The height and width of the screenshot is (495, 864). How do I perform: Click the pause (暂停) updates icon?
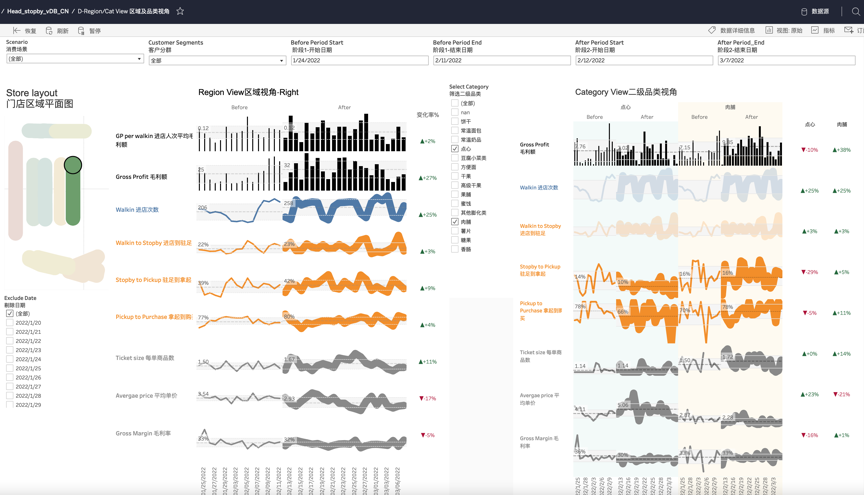[x=81, y=31]
